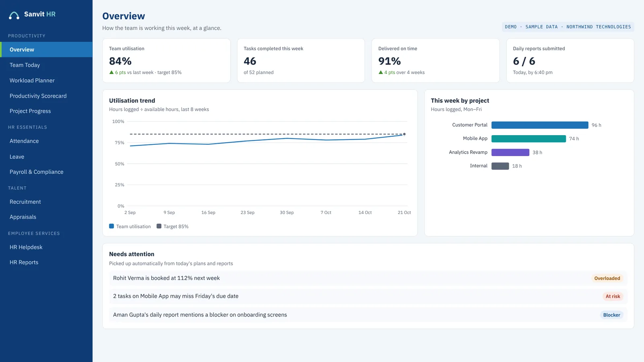This screenshot has height=362, width=644.
Task: Open Recruitment in Talent section
Action: click(46, 202)
